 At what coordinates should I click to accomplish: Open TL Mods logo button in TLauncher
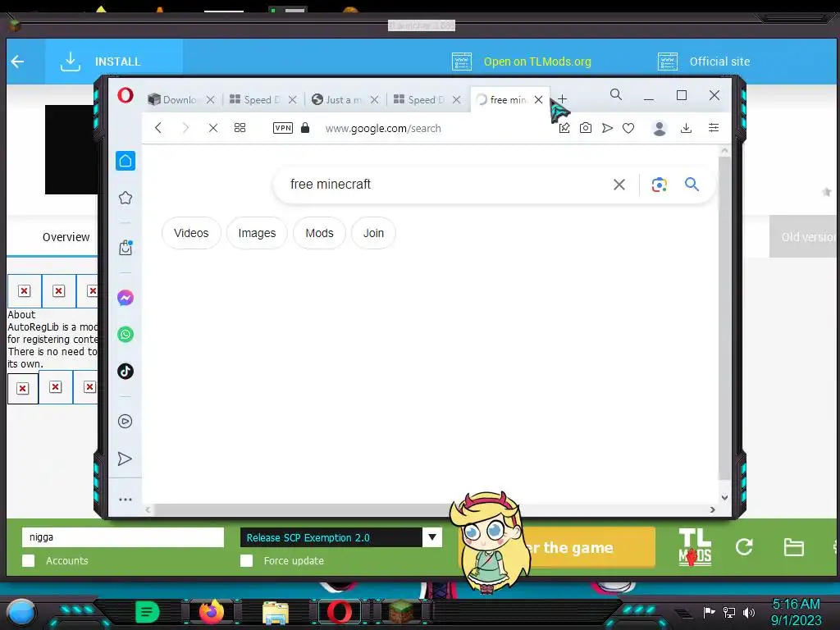[x=695, y=547]
